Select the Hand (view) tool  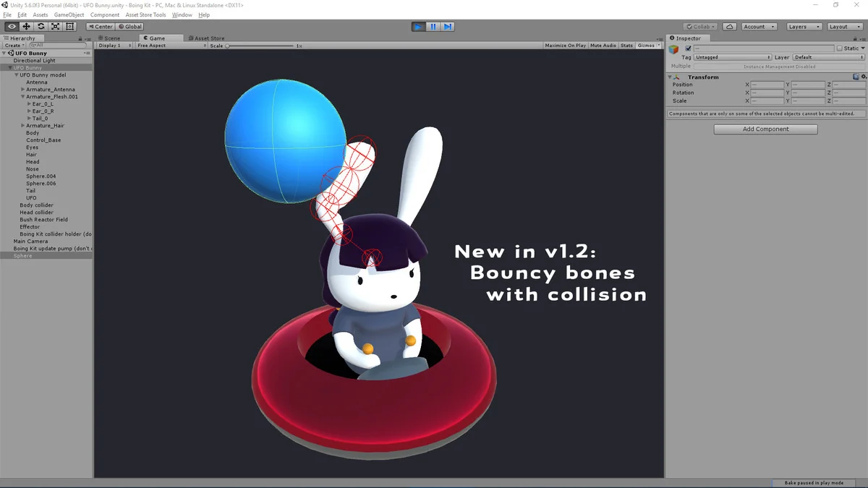point(12,27)
